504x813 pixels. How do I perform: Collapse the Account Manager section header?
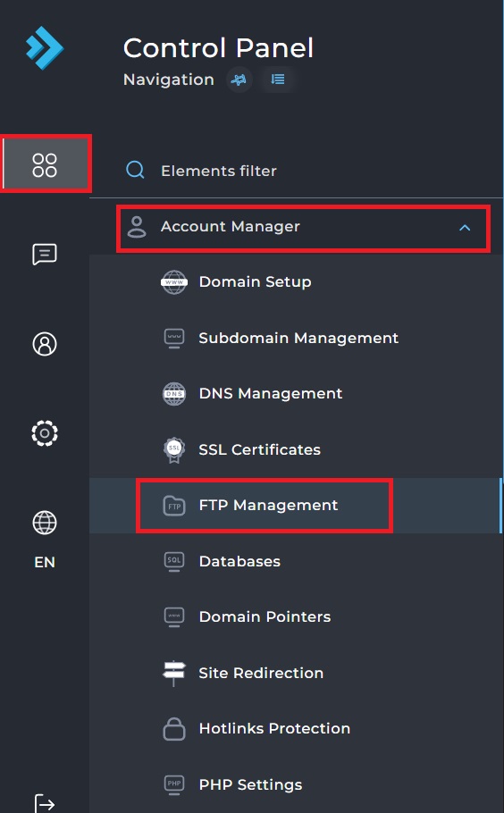point(303,228)
